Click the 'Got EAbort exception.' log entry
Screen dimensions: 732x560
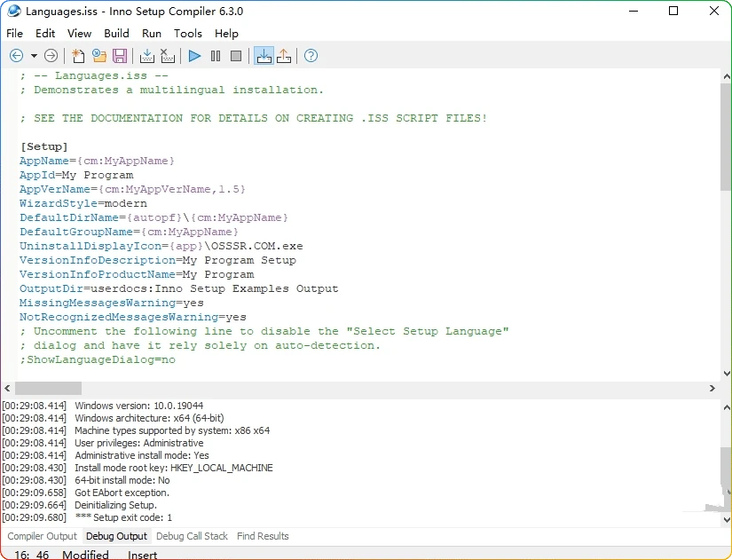click(122, 493)
